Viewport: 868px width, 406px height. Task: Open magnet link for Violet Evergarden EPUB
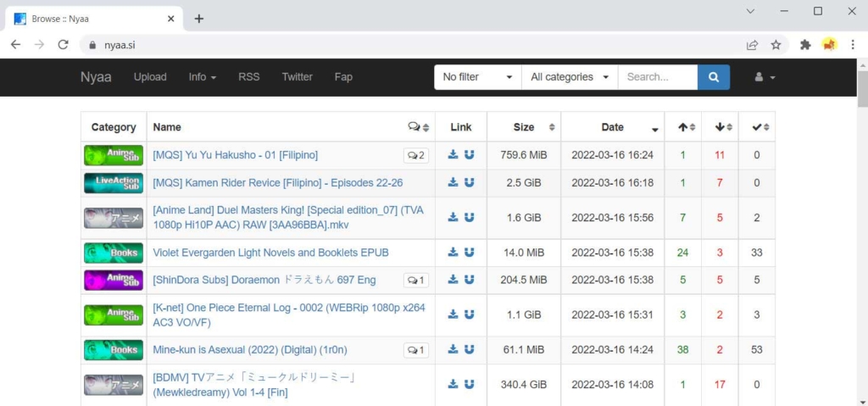pyautogui.click(x=470, y=252)
